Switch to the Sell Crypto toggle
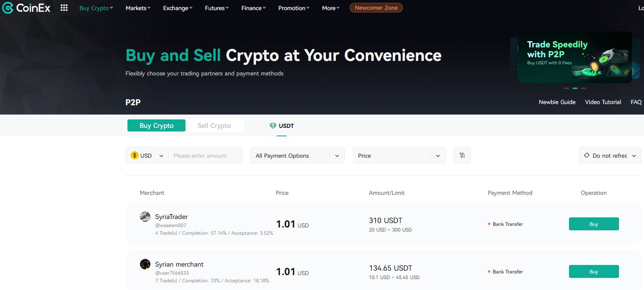Viewport: 644px width, 290px height. pyautogui.click(x=214, y=125)
